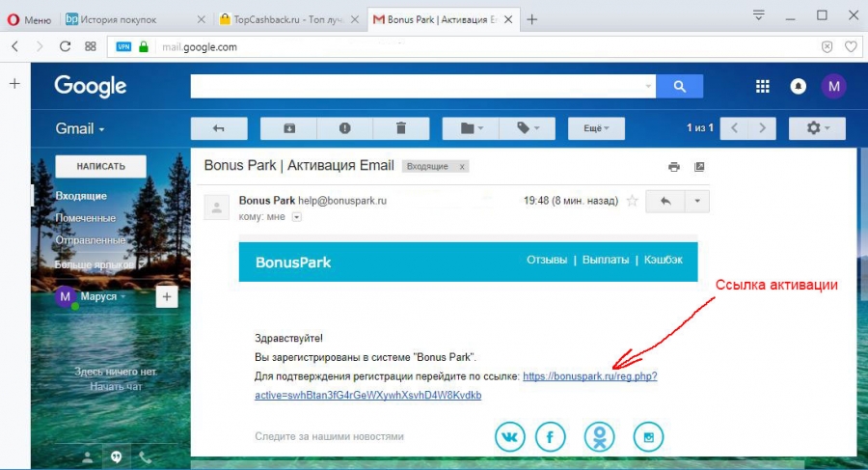Click the blue search magnifier button
This screenshot has width=868, height=470.
680,87
